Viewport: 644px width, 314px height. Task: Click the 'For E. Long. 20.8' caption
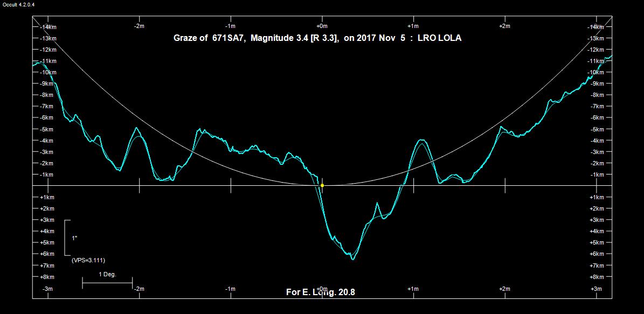320,292
